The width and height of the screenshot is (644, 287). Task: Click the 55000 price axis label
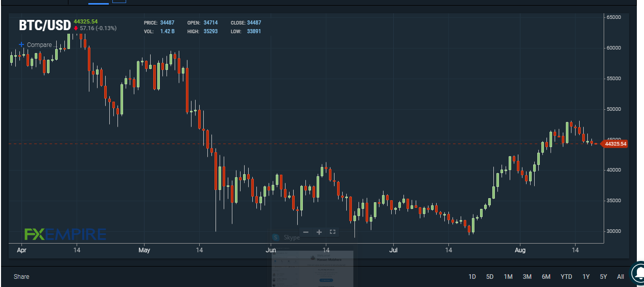coord(613,79)
